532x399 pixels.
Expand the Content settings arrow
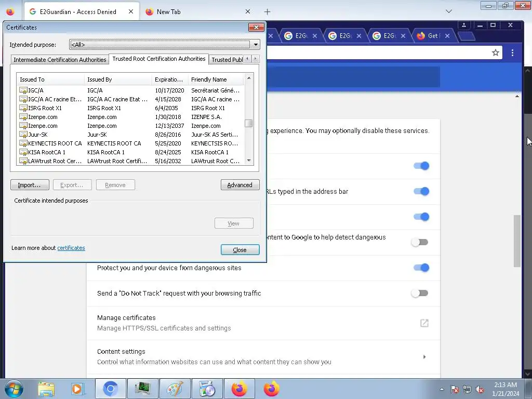[x=424, y=356]
